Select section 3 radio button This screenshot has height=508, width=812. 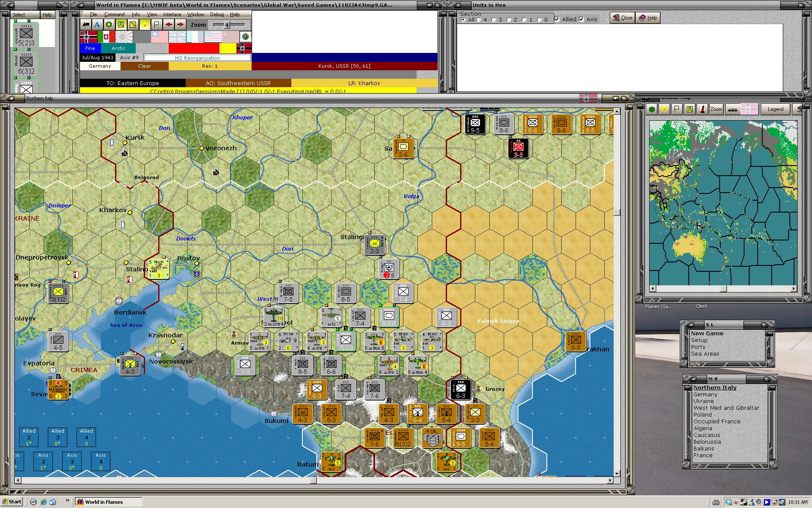pos(494,19)
